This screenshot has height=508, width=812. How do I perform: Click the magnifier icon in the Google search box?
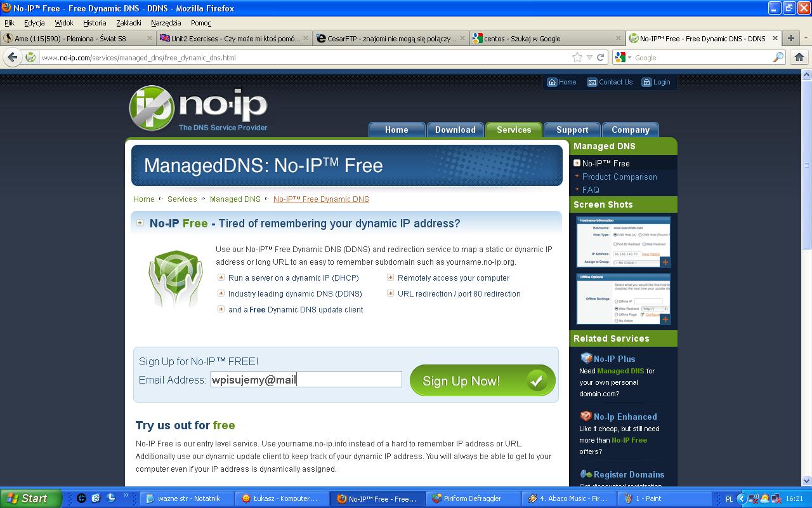[778, 57]
